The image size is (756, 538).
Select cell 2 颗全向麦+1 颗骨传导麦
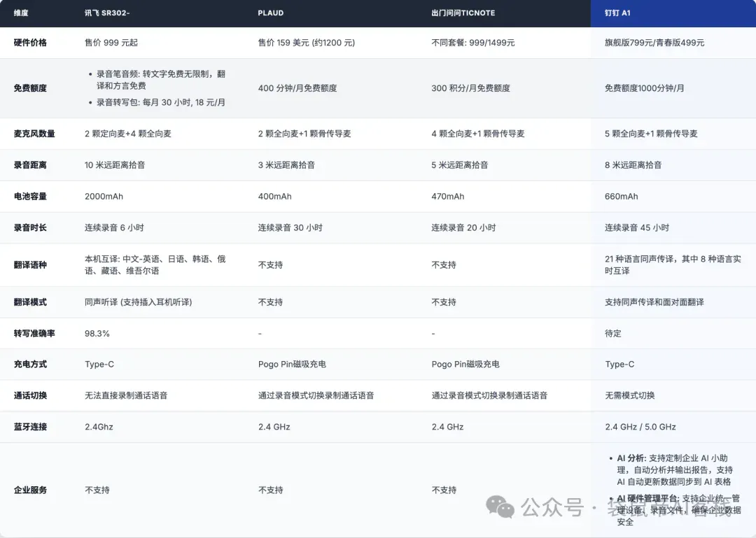click(x=304, y=134)
